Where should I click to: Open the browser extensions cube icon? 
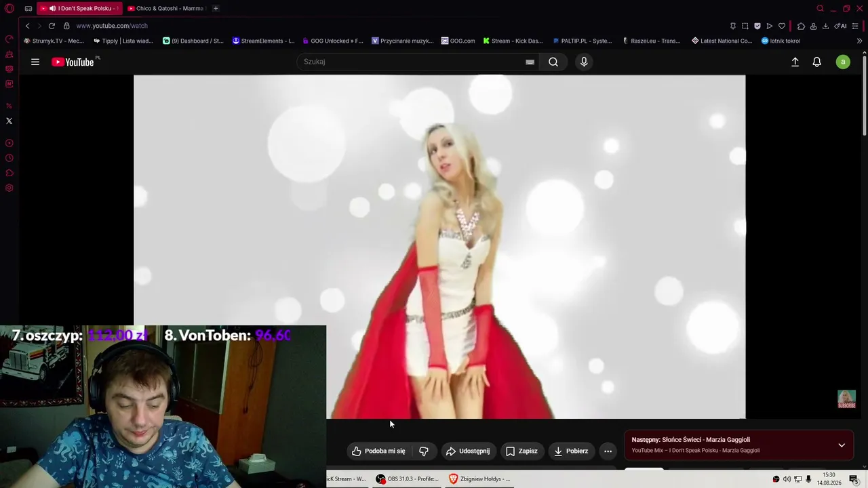(x=801, y=26)
